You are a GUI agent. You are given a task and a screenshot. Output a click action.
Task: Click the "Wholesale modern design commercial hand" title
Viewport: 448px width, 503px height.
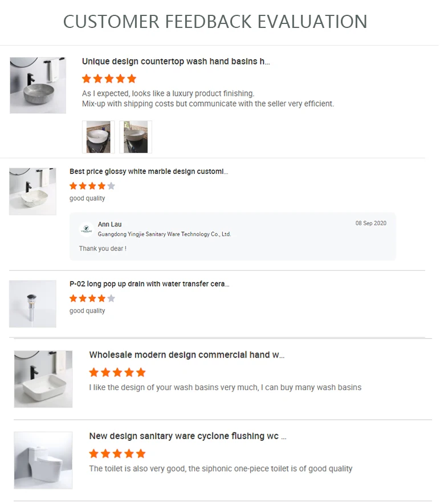click(x=186, y=355)
